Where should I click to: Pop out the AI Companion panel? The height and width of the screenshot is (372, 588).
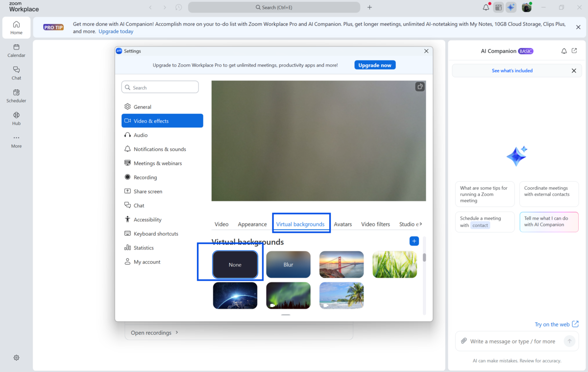pos(574,51)
